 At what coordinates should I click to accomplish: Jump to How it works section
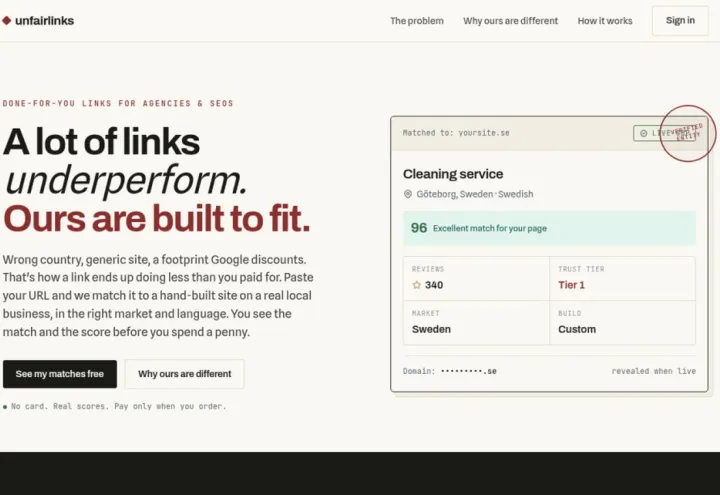tap(605, 21)
